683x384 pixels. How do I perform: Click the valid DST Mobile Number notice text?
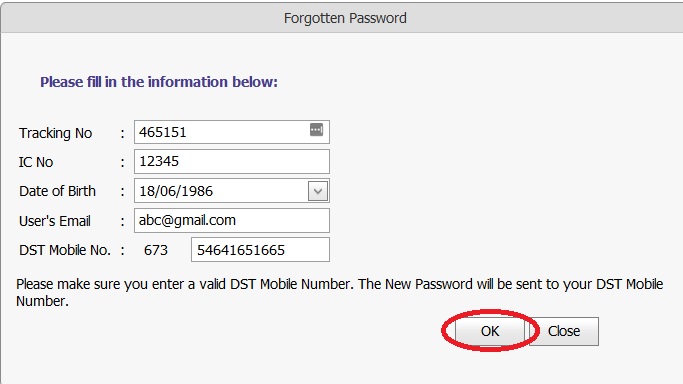click(339, 292)
